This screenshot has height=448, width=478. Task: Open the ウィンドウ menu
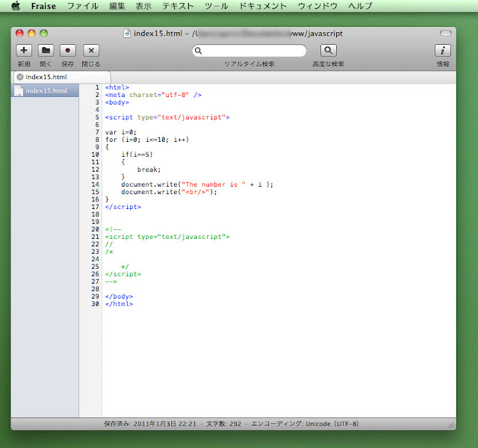pos(317,6)
